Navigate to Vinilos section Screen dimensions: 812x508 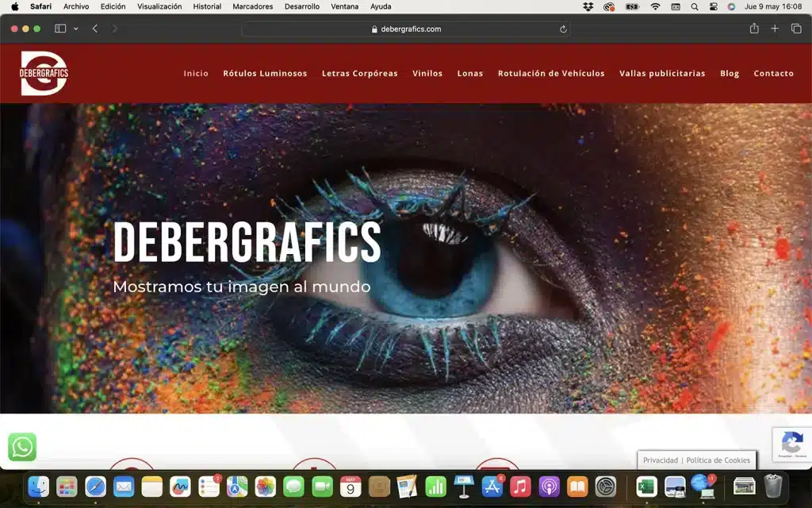[427, 74]
